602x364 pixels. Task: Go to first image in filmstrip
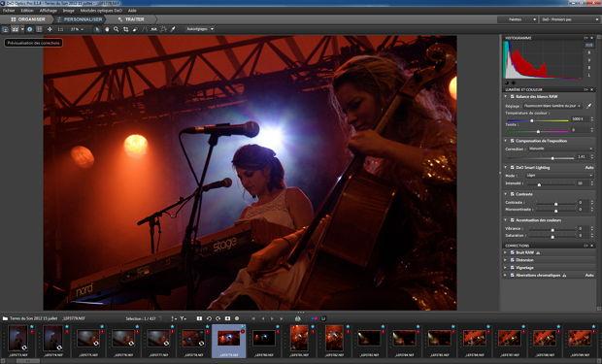(x=253, y=318)
